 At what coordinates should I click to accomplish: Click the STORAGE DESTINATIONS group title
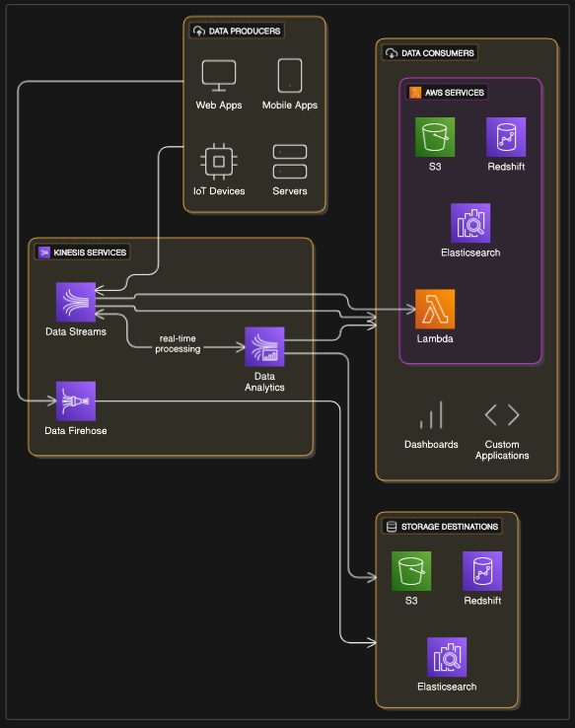pyautogui.click(x=450, y=527)
